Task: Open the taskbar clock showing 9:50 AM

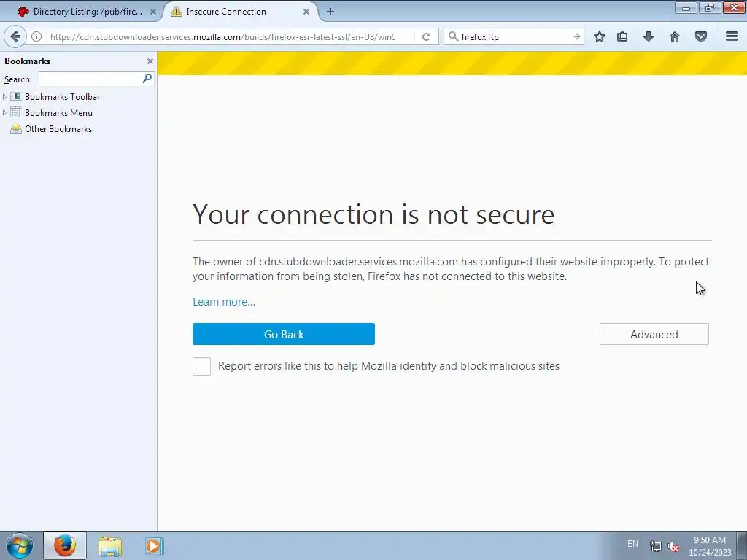Action: [710, 546]
